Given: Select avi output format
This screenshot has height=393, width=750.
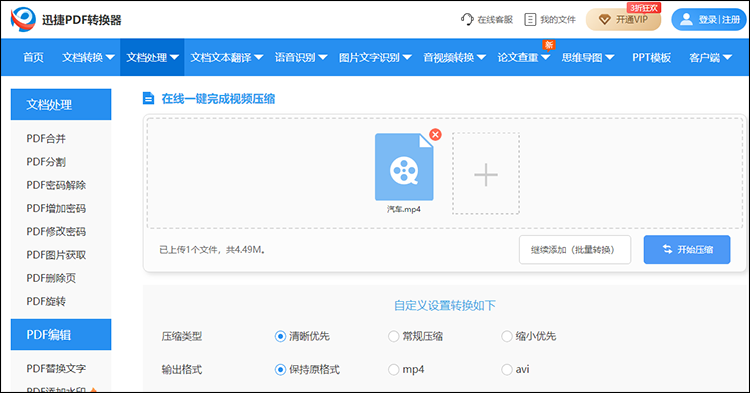Looking at the screenshot, I should pos(507,370).
